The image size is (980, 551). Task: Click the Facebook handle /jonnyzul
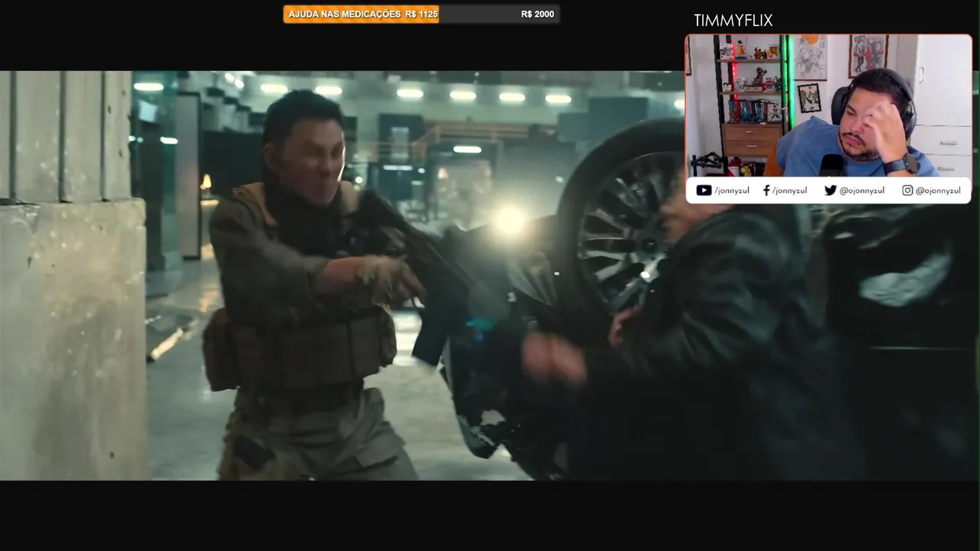(x=789, y=191)
